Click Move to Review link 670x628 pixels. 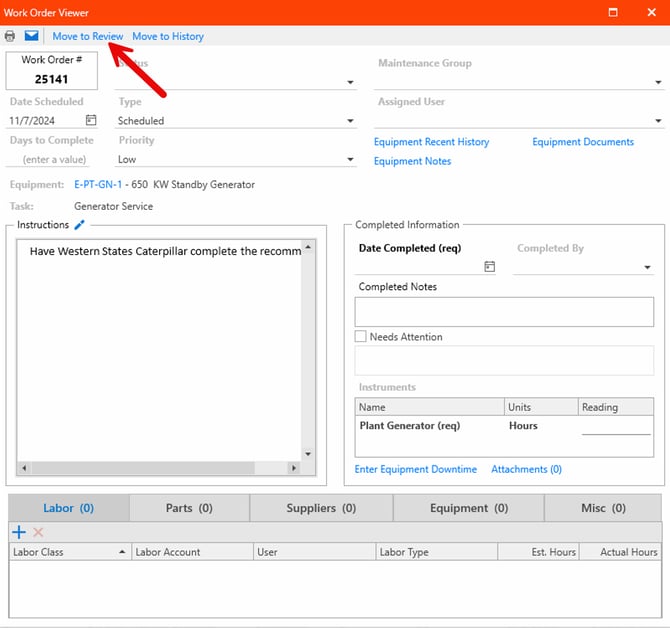point(88,36)
